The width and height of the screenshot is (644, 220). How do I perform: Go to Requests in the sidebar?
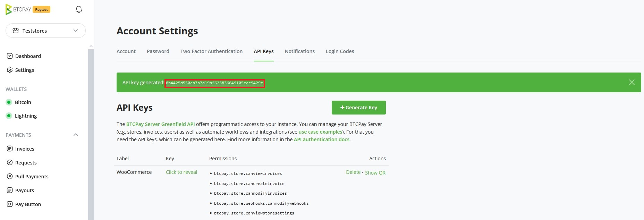(x=26, y=162)
